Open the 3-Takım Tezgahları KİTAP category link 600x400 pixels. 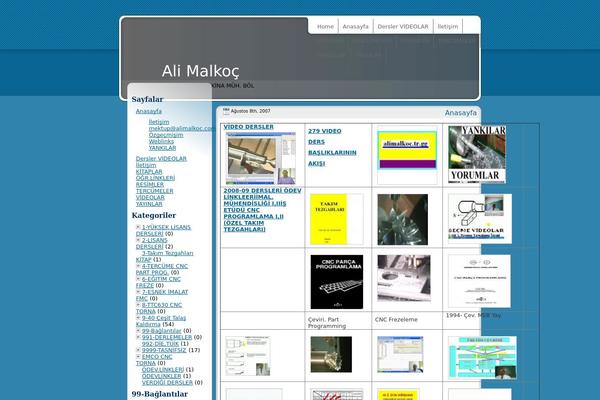tap(165, 256)
